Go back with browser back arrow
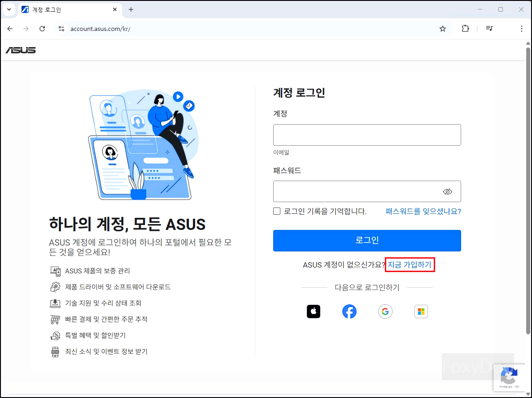 10,29
